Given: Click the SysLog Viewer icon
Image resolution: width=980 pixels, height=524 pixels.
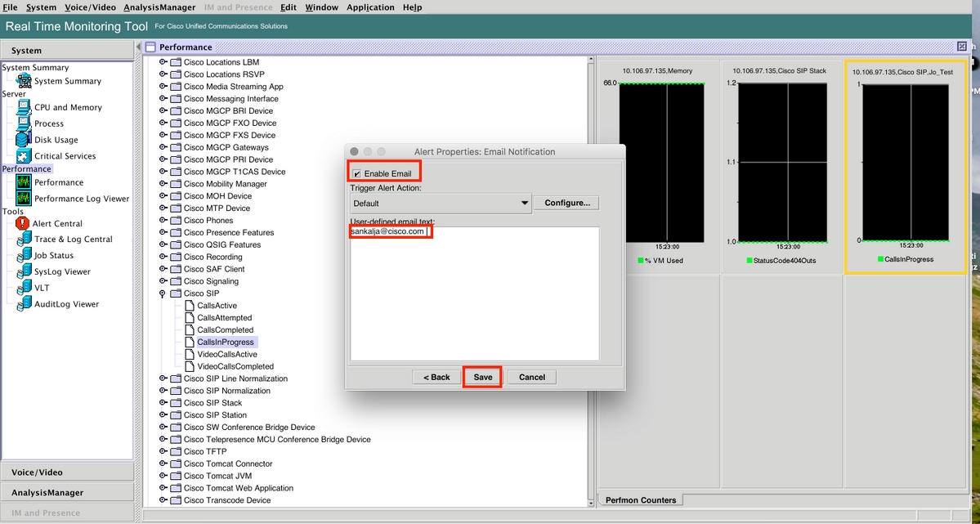Looking at the screenshot, I should coord(24,271).
